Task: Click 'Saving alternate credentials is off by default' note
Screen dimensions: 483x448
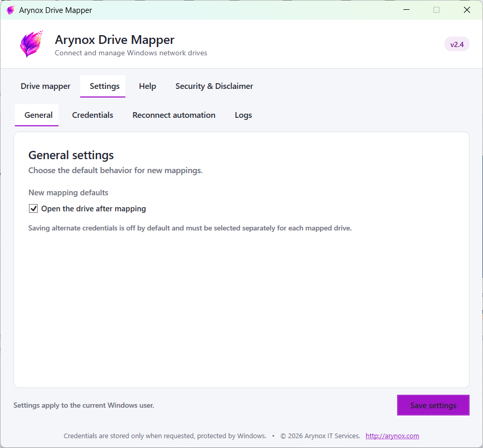Action: 190,228
